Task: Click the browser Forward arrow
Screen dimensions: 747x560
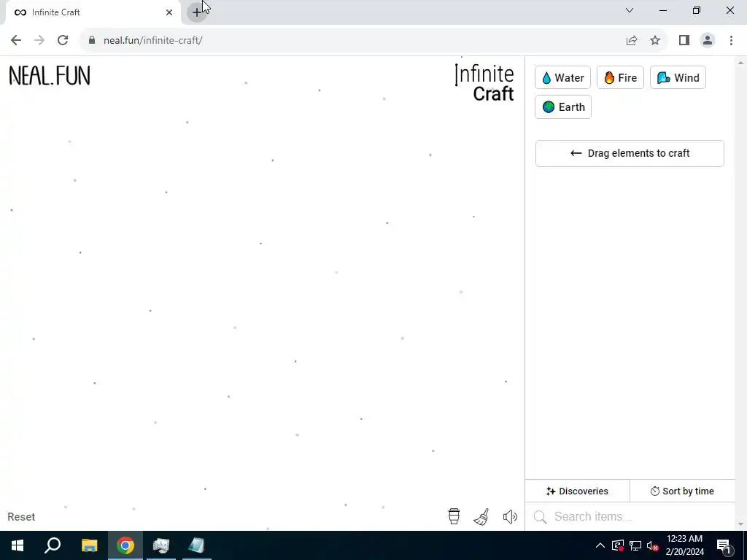Action: [39, 41]
